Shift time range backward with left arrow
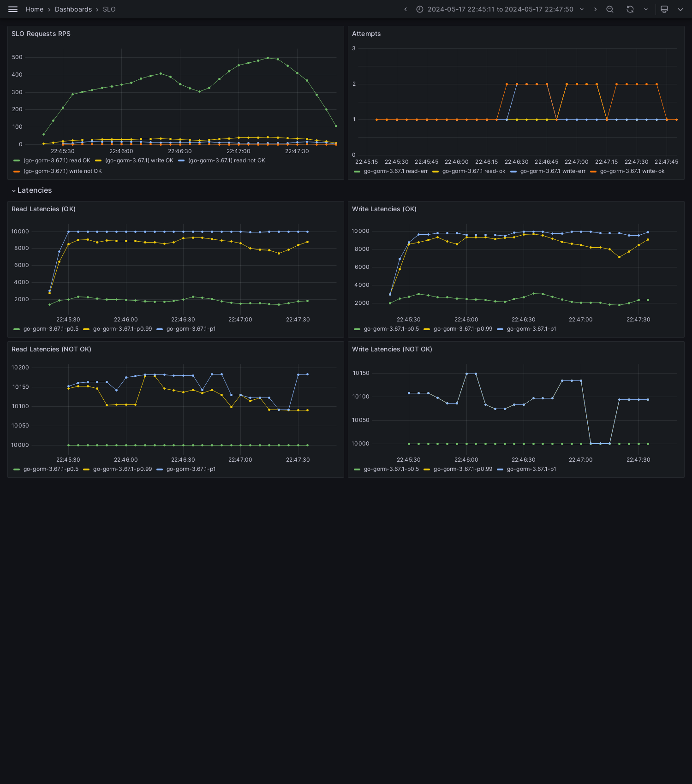The width and height of the screenshot is (692, 784). (406, 9)
